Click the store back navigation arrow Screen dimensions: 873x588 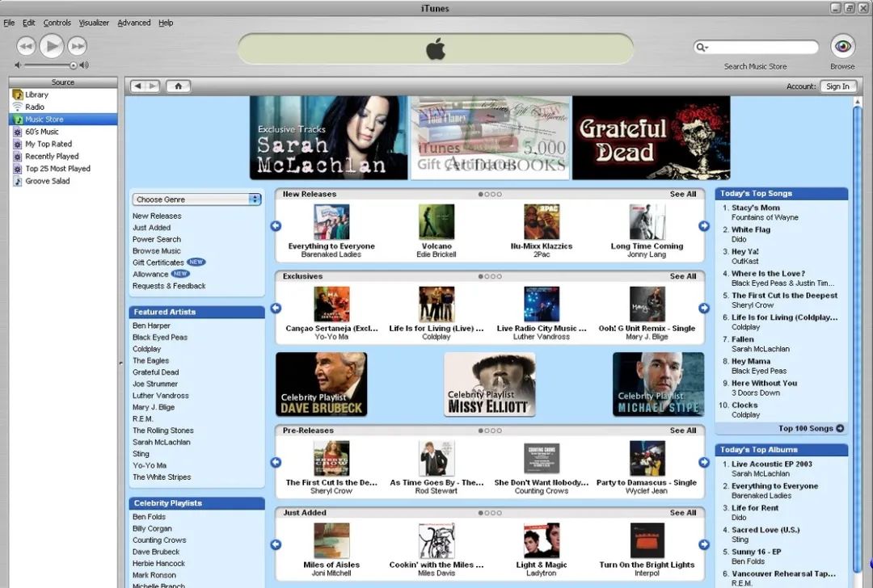point(137,86)
